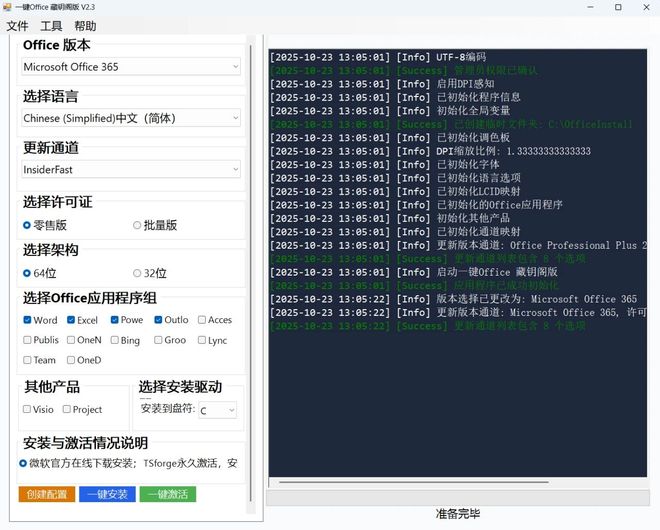Select the 零售版 license option
660x530 pixels.
point(27,225)
